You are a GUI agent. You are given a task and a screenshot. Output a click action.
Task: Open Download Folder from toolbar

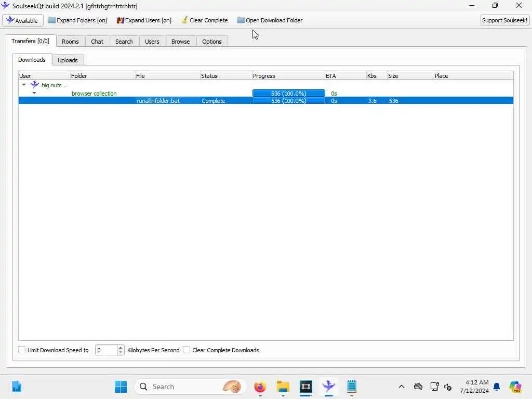click(270, 20)
